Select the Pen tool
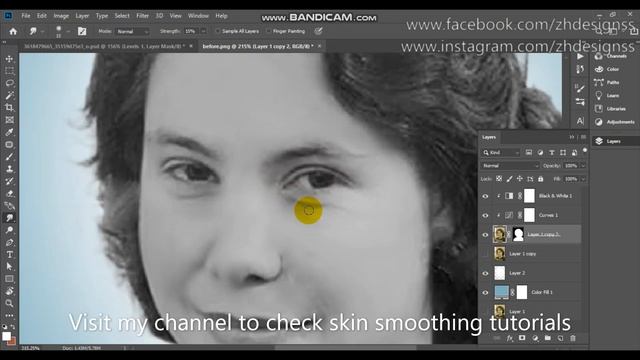This screenshot has height=360, width=640. [9, 242]
